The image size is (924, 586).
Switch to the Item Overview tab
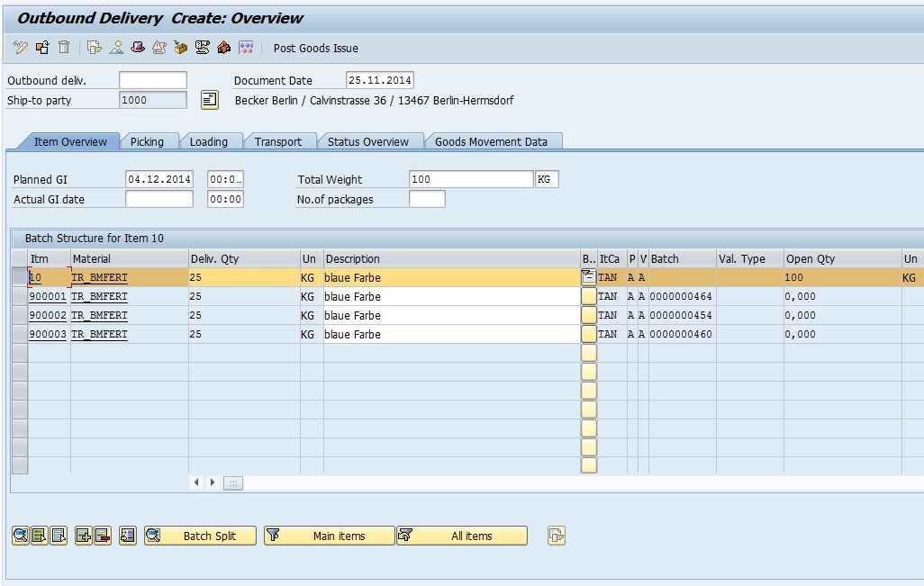tap(70, 141)
